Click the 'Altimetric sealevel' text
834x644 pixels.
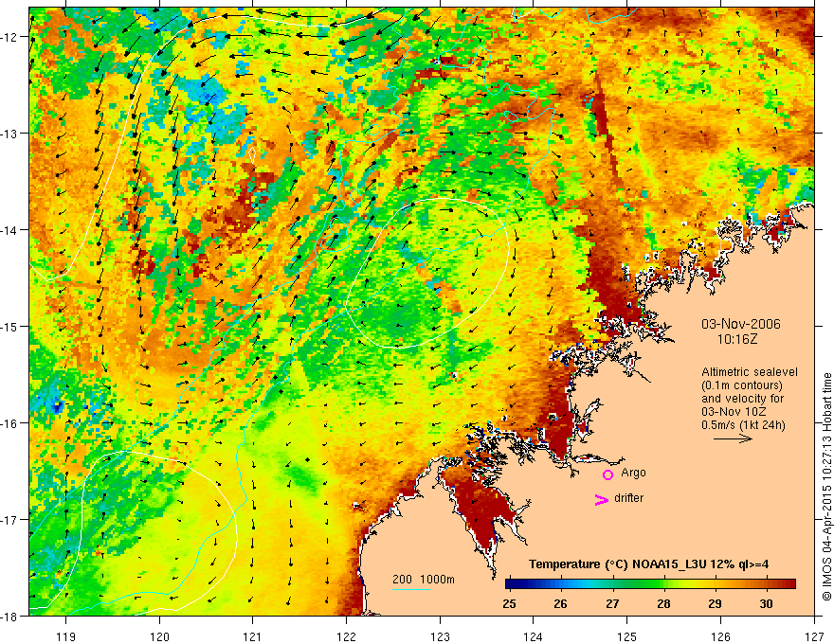point(750,372)
